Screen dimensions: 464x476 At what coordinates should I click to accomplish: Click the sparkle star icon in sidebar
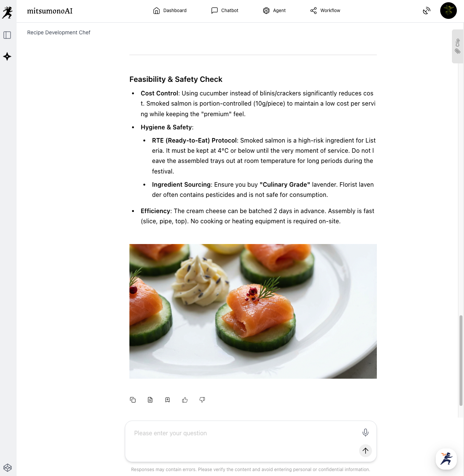click(x=7, y=57)
